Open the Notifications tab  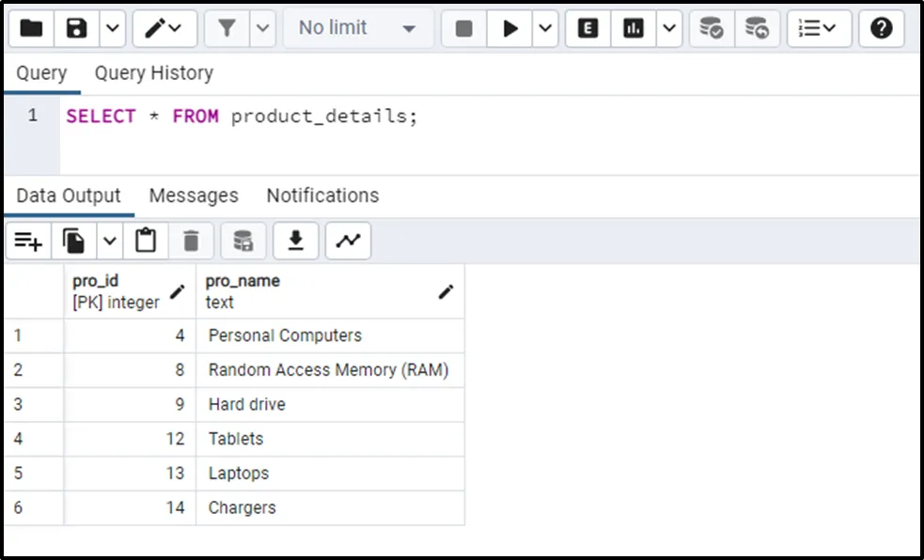tap(322, 195)
